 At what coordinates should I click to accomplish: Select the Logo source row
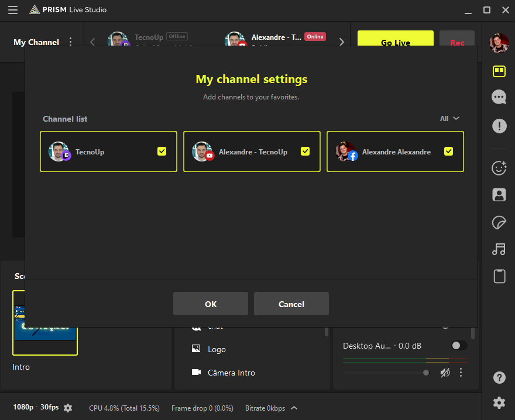point(252,349)
